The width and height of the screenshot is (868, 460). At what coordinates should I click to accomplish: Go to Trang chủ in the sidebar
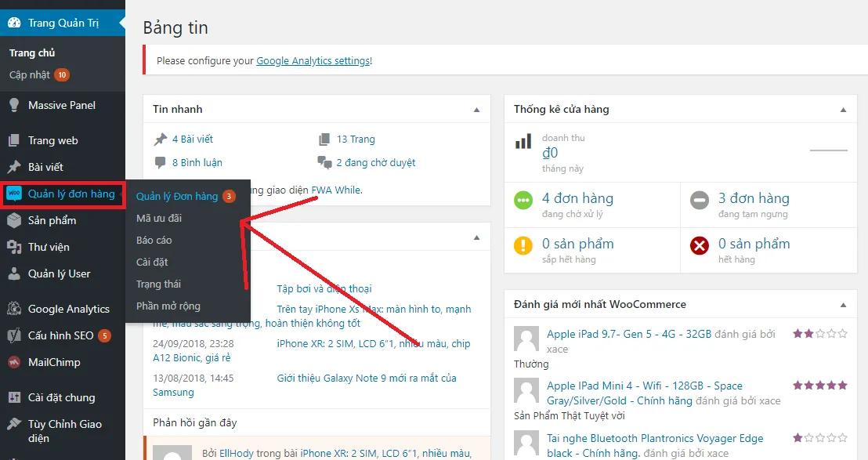tap(32, 53)
